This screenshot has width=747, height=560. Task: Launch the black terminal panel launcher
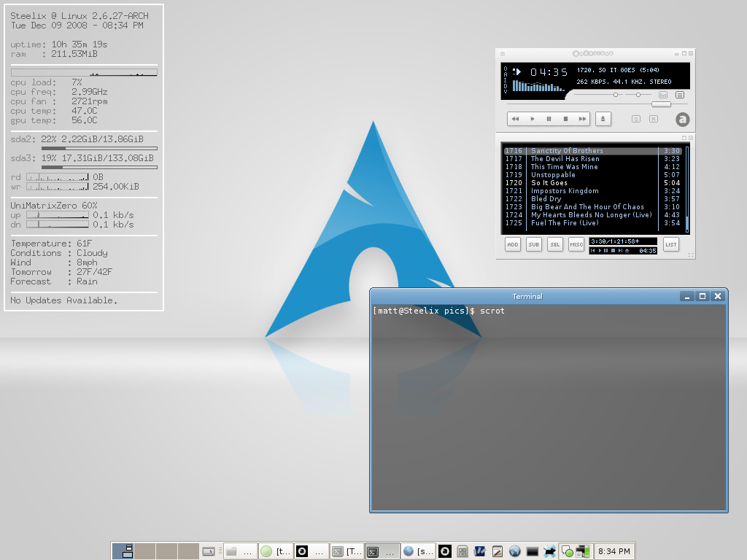pyautogui.click(x=532, y=551)
